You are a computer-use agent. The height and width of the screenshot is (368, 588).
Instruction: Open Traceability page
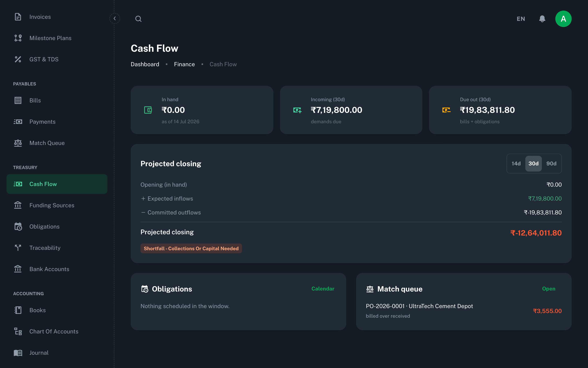57,248
